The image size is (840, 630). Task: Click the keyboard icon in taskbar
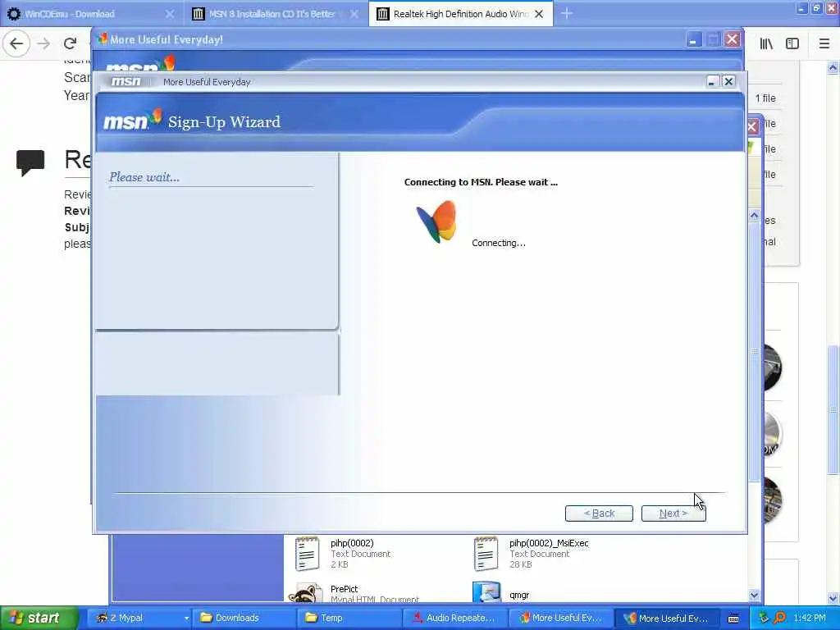(x=733, y=619)
